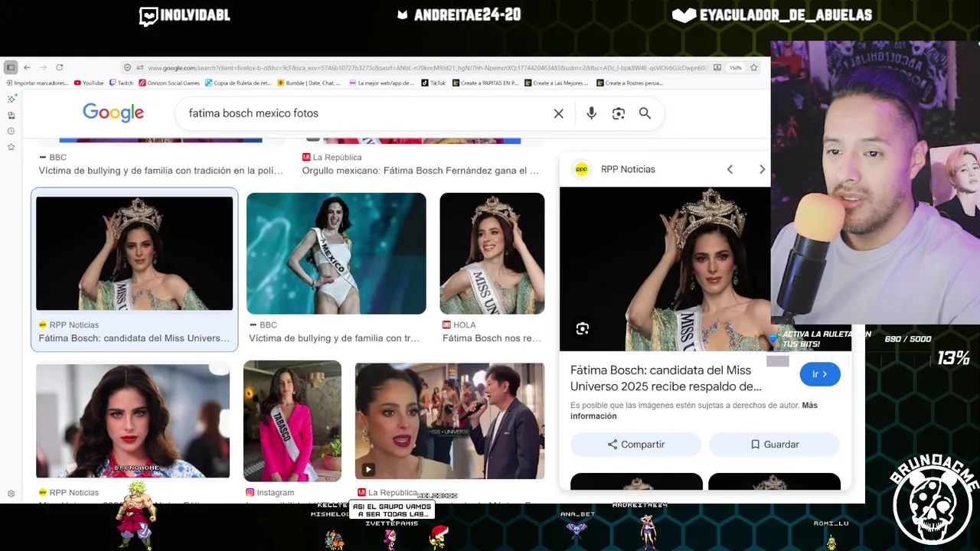Open the Onrizon Social Games bookmark
980x551 pixels.
[169, 83]
